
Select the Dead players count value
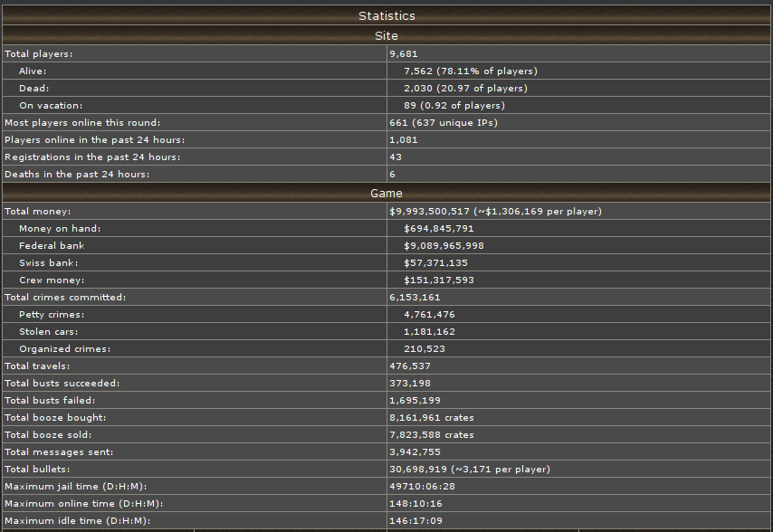coord(465,88)
